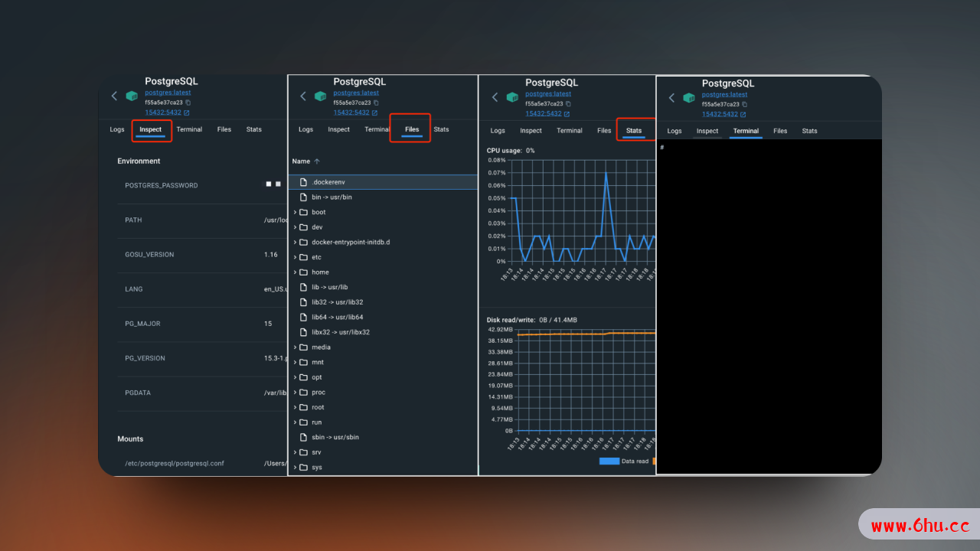Click the 15432:5432 port link in Inspect panel
The width and height of the screenshot is (980, 551).
coord(162,112)
